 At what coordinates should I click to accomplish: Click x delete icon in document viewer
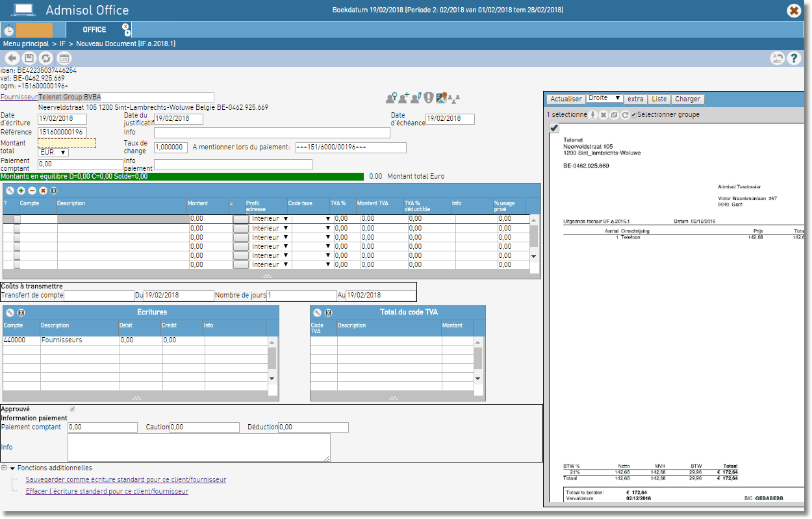pyautogui.click(x=603, y=115)
